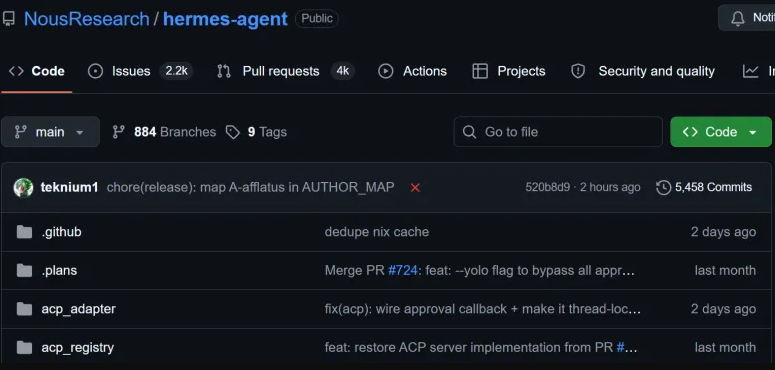This screenshot has width=775, height=370.
Task: Click the Code angle-brackets tab icon
Action: (x=16, y=71)
